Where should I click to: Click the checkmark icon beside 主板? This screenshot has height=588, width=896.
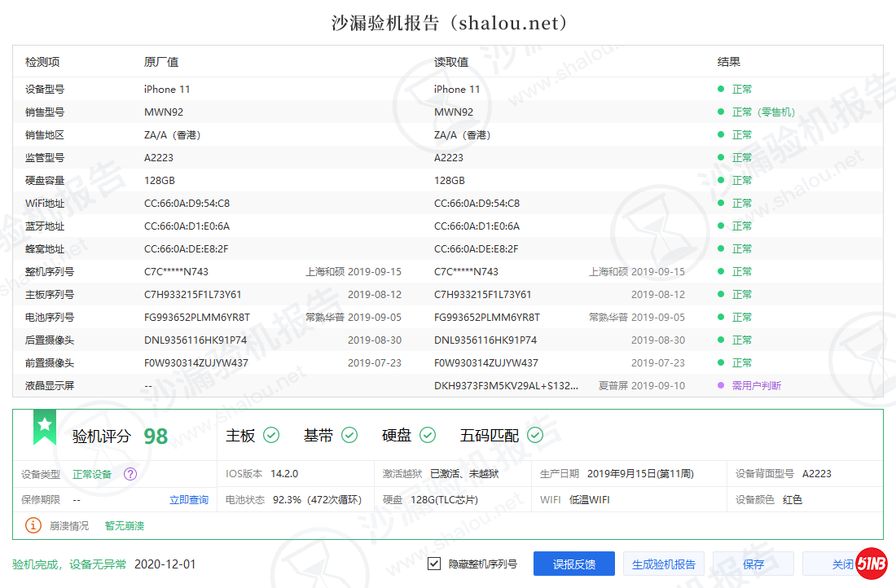click(271, 436)
